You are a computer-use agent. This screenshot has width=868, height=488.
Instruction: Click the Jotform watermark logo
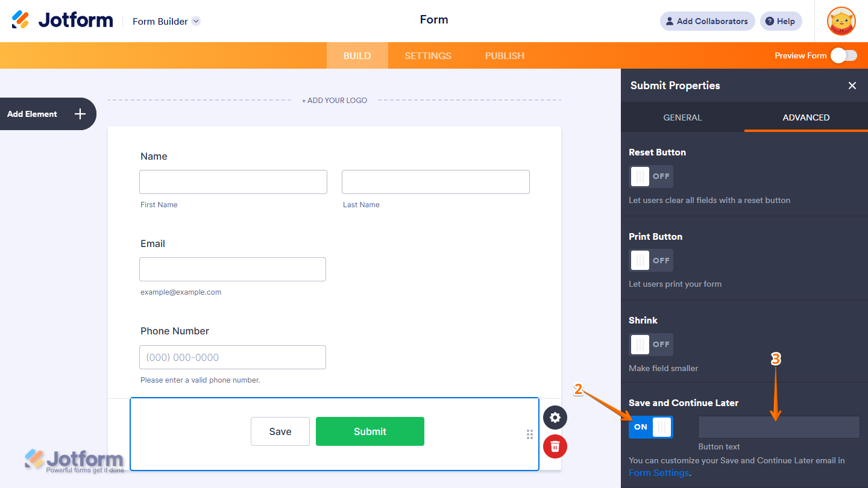pyautogui.click(x=72, y=460)
